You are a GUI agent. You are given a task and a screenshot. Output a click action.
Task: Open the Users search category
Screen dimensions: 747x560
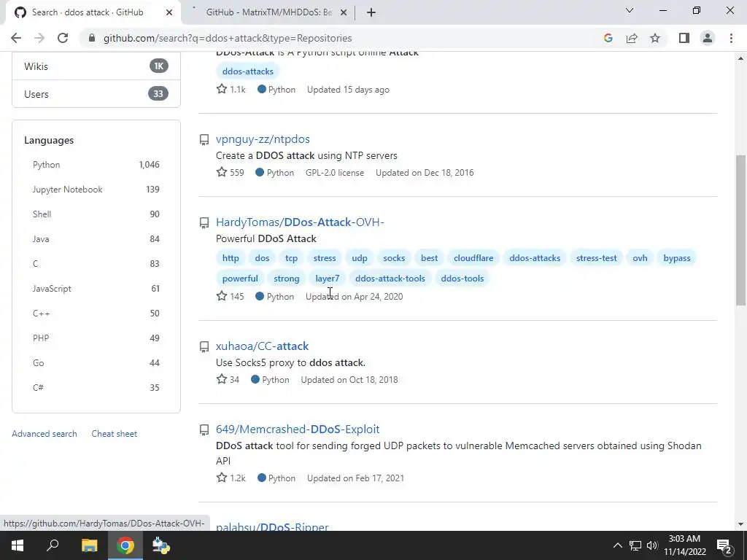(x=96, y=94)
